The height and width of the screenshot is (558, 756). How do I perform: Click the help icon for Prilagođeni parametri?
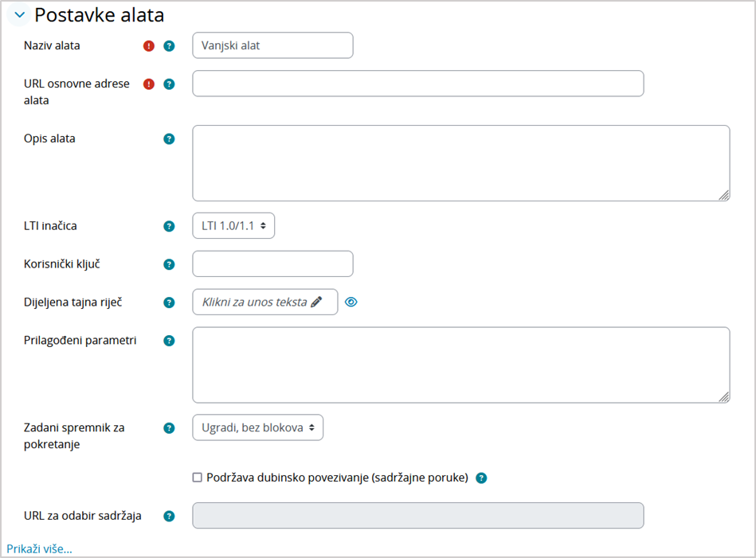(168, 340)
